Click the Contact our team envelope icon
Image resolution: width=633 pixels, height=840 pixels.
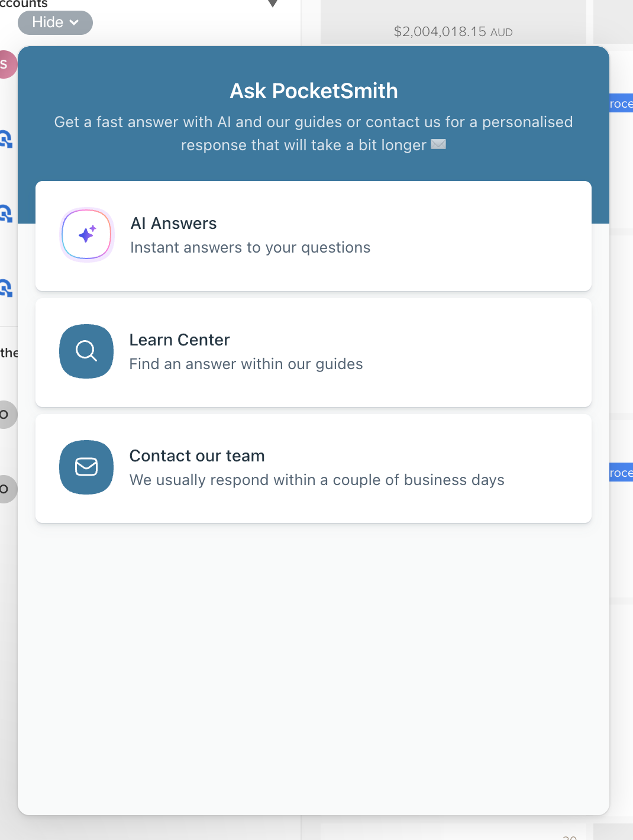click(86, 467)
